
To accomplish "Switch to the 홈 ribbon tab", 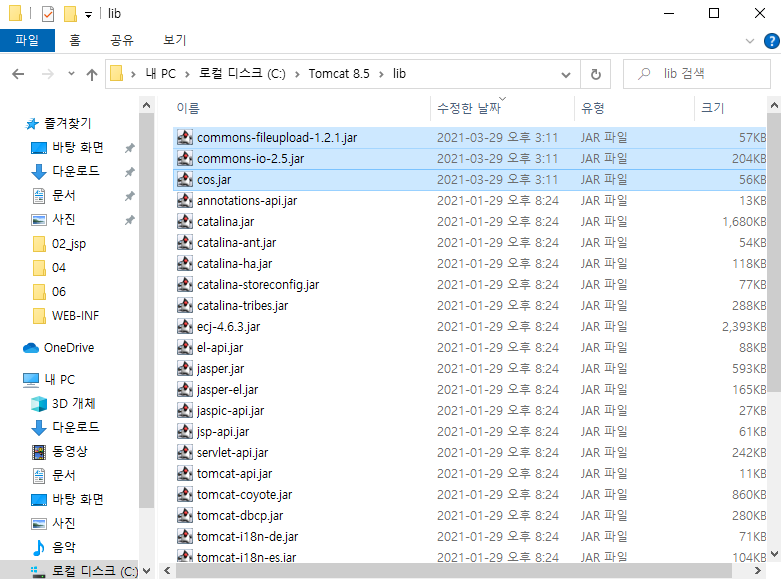I will point(75,40).
